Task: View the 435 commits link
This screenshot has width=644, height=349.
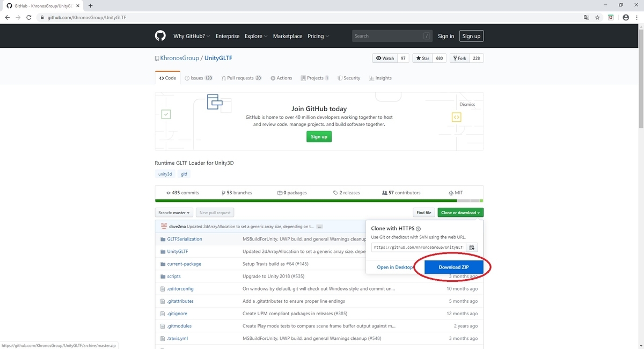Action: tap(182, 193)
